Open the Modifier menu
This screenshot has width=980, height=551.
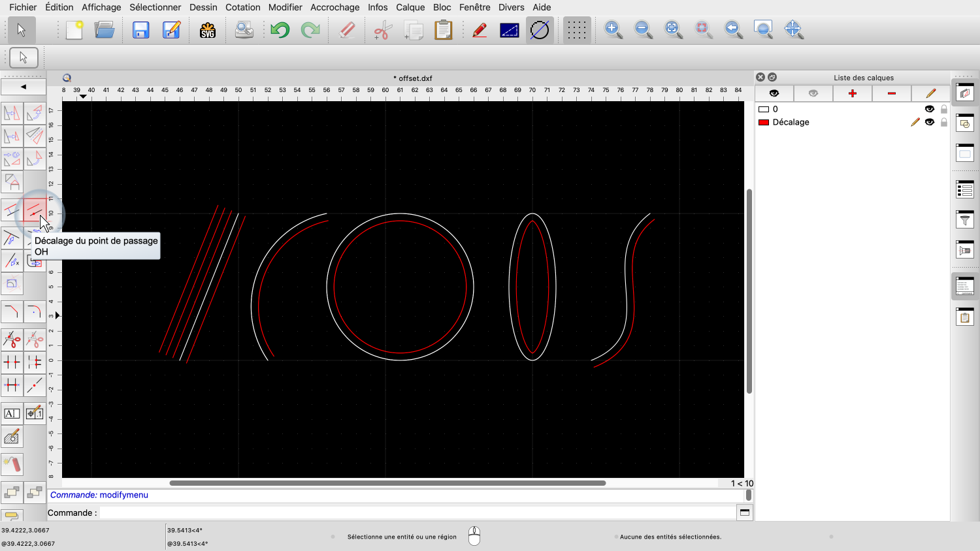click(x=286, y=7)
